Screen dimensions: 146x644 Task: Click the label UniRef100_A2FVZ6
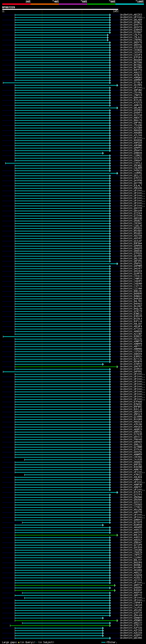[131, 628]
